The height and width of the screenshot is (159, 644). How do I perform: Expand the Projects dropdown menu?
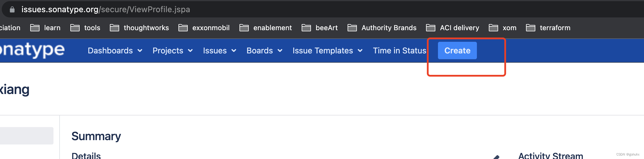point(173,51)
